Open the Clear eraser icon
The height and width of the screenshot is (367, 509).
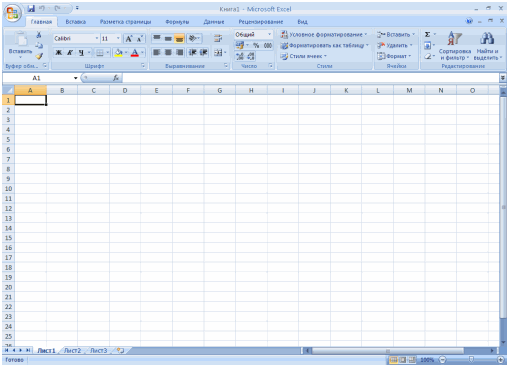click(428, 56)
